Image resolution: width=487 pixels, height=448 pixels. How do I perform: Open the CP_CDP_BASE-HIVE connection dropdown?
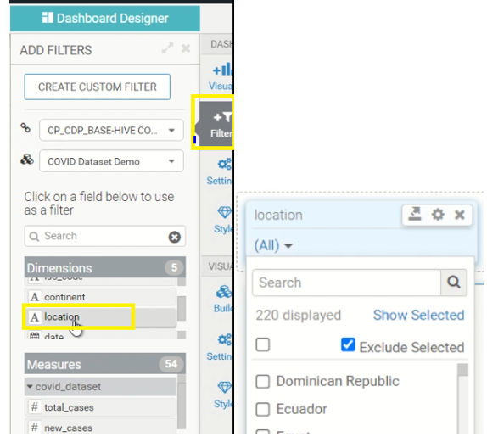coord(111,131)
